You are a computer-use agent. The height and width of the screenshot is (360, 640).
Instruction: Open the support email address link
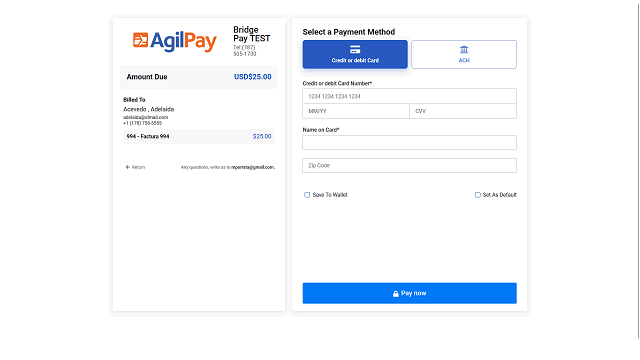(253, 167)
